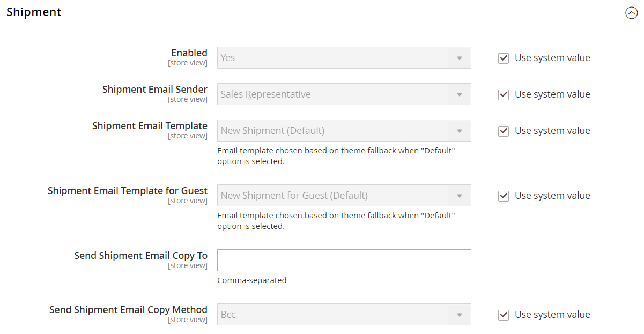Open the New Shipment (Default) template select
The width and height of the screenshot is (644, 334).
(x=332, y=131)
